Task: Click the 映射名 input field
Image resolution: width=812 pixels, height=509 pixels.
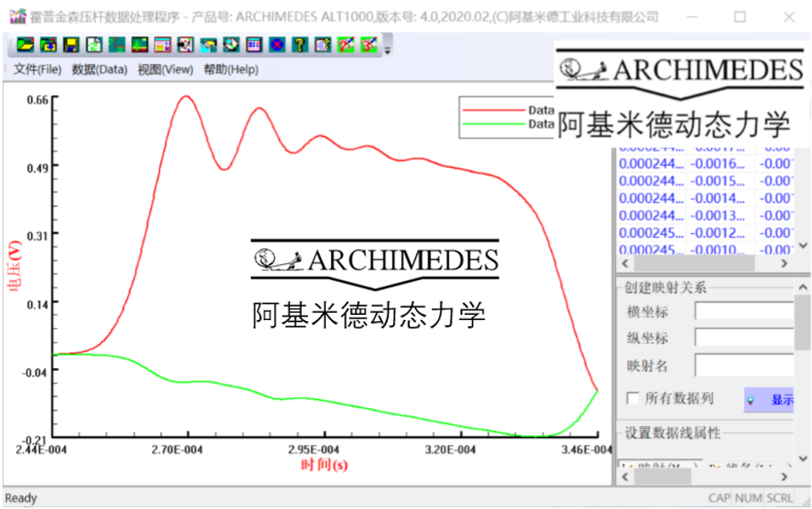Action: [745, 365]
